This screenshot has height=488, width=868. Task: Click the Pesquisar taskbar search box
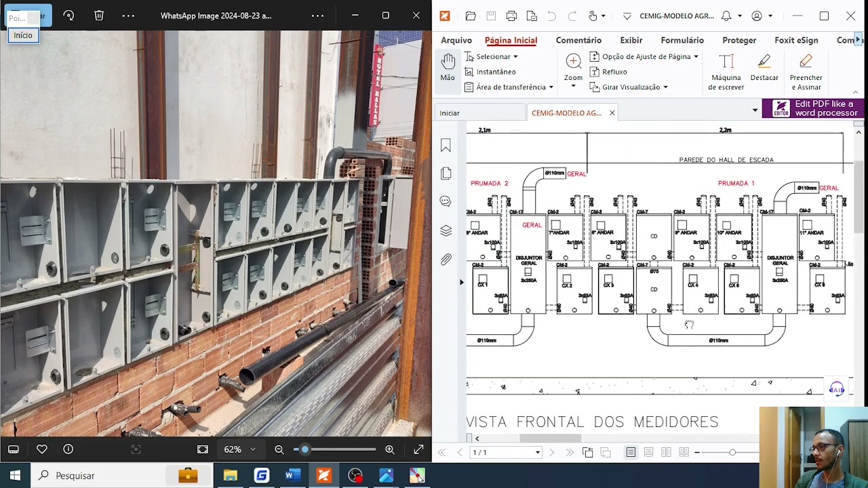pyautogui.click(x=123, y=476)
